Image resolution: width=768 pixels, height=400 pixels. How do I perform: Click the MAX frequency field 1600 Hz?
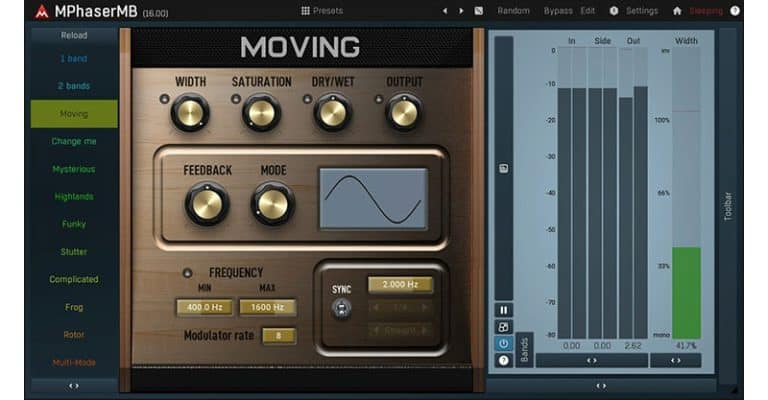[x=267, y=307]
